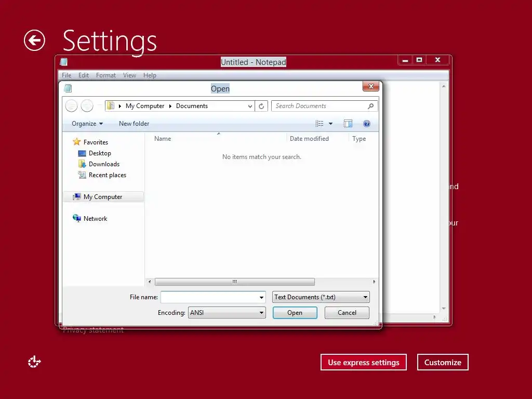Open the Notepad Format menu
The width and height of the screenshot is (532, 399).
pyautogui.click(x=106, y=75)
